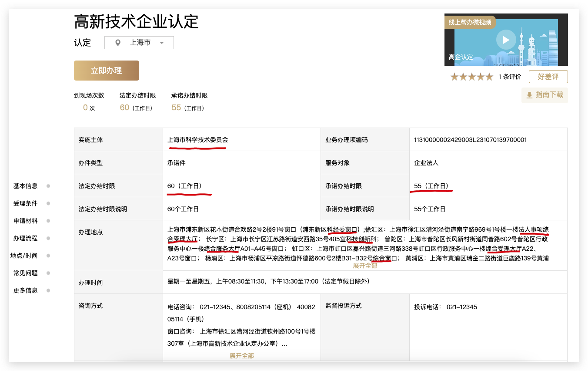Play the 高企认定 help video
This screenshot has width=588, height=371.
point(506,40)
